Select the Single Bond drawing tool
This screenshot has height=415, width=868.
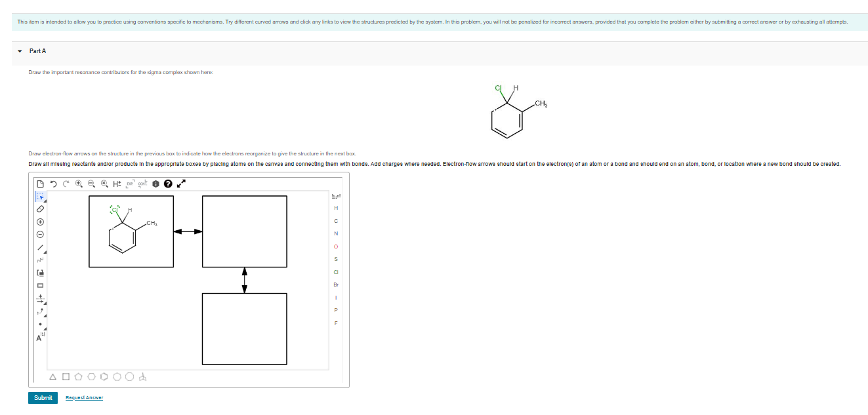point(41,247)
